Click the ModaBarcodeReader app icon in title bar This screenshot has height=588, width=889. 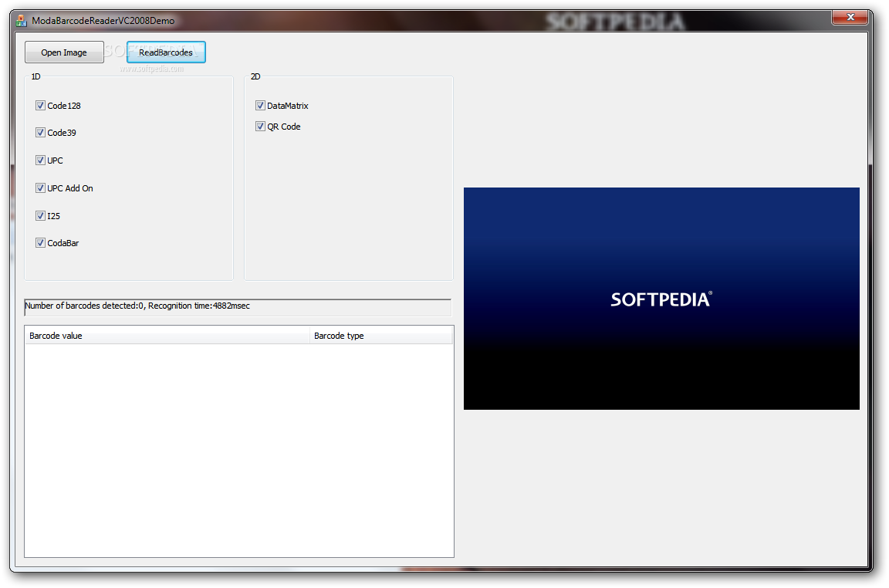22,21
